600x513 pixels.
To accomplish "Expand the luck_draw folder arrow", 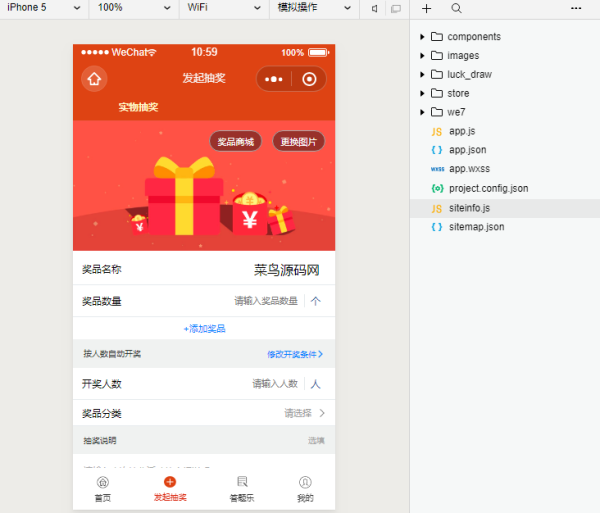I will tap(422, 74).
